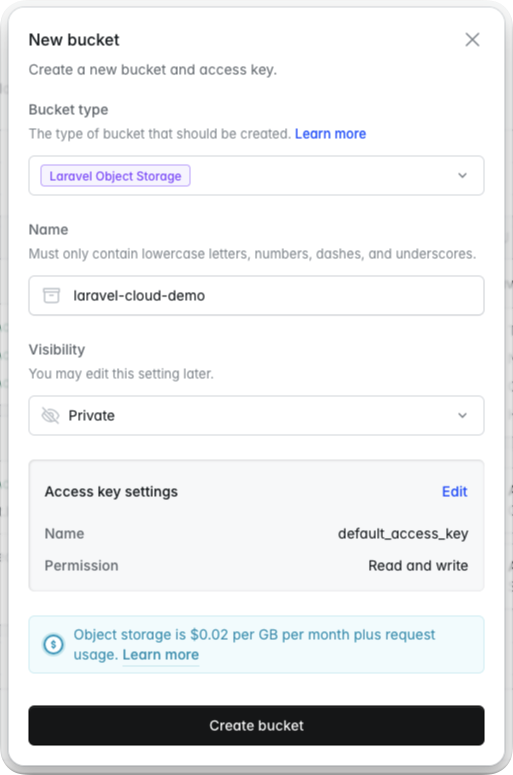Click the Visibility section label
The image size is (513, 775).
click(x=57, y=349)
